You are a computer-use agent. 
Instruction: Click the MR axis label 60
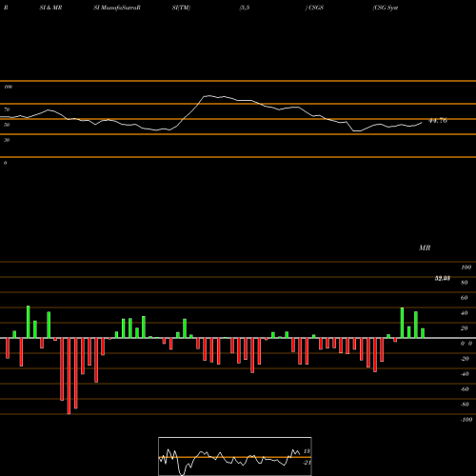465,298
